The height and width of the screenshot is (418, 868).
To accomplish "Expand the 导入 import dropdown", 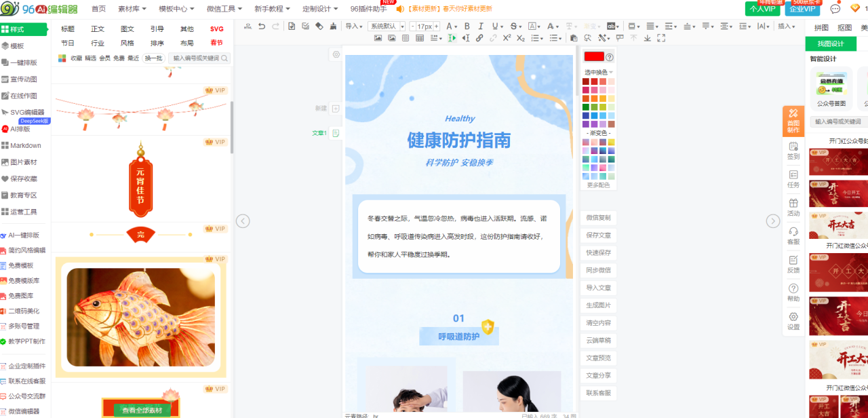I will tap(353, 26).
